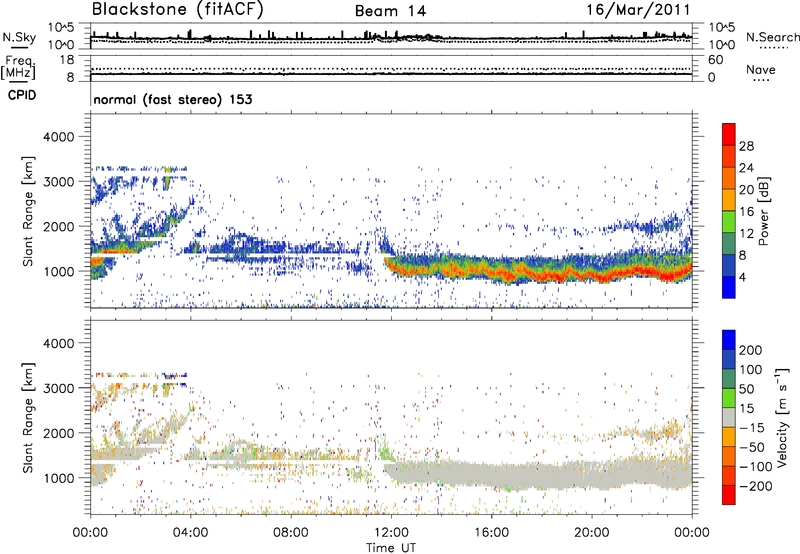The width and height of the screenshot is (800, 554).
Task: Select the "Power [dB]" colorbar title
Action: point(763,211)
